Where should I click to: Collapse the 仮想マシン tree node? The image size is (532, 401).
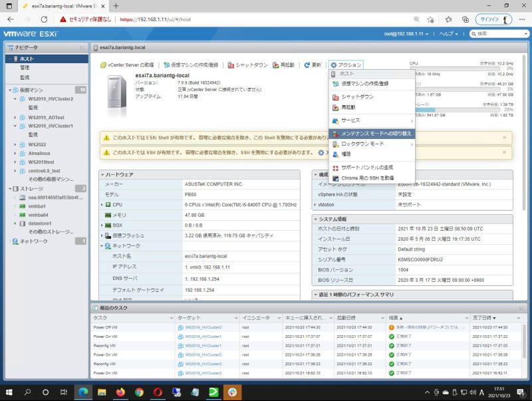tap(10, 90)
